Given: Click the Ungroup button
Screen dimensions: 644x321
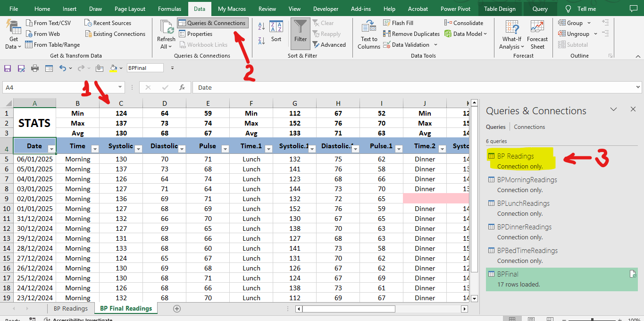Looking at the screenshot, I should [x=574, y=34].
